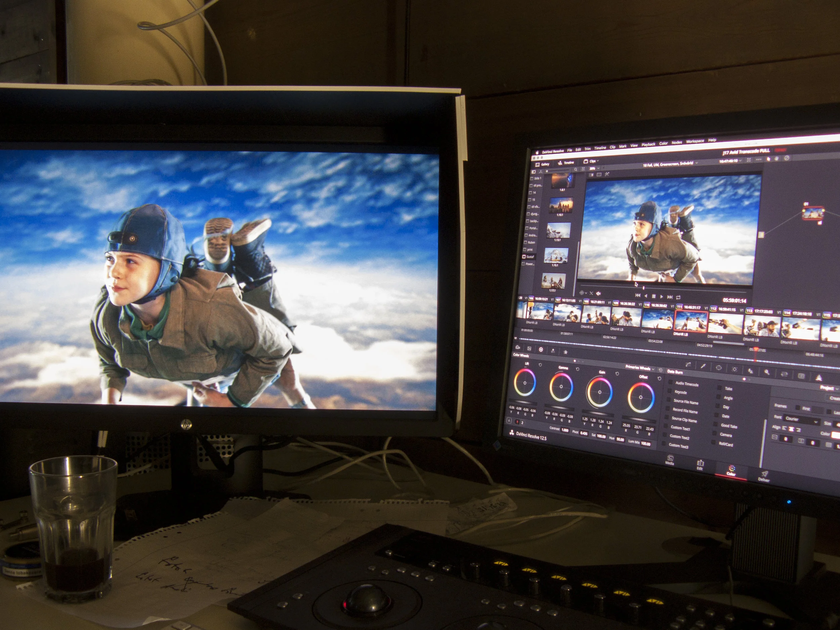Open the Nodes menu

tap(677, 143)
